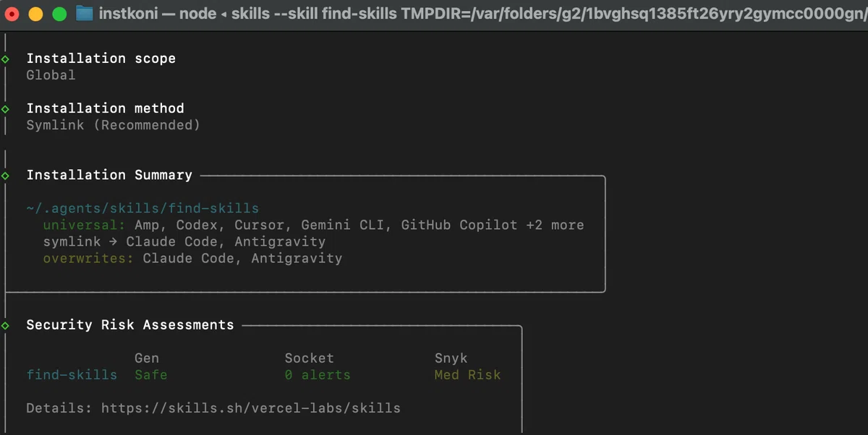Click the green zoom window button
This screenshot has width=868, height=435.
60,14
